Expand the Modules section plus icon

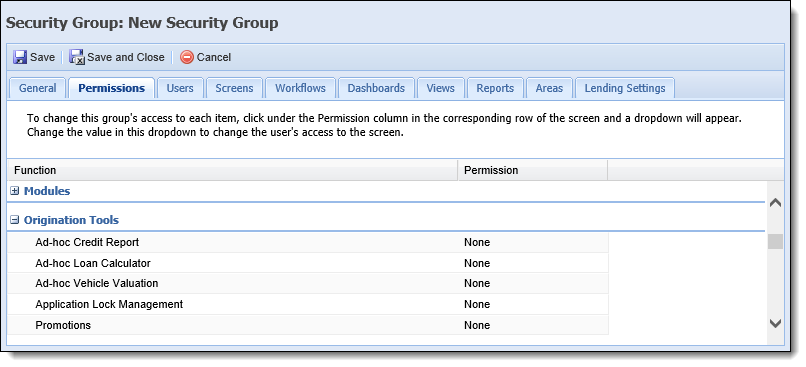[14, 191]
